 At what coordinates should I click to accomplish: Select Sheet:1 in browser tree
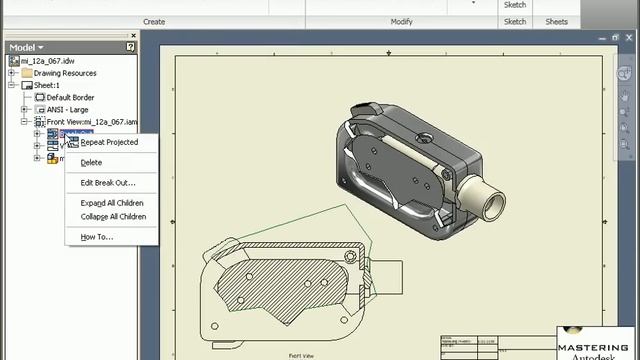tap(47, 85)
